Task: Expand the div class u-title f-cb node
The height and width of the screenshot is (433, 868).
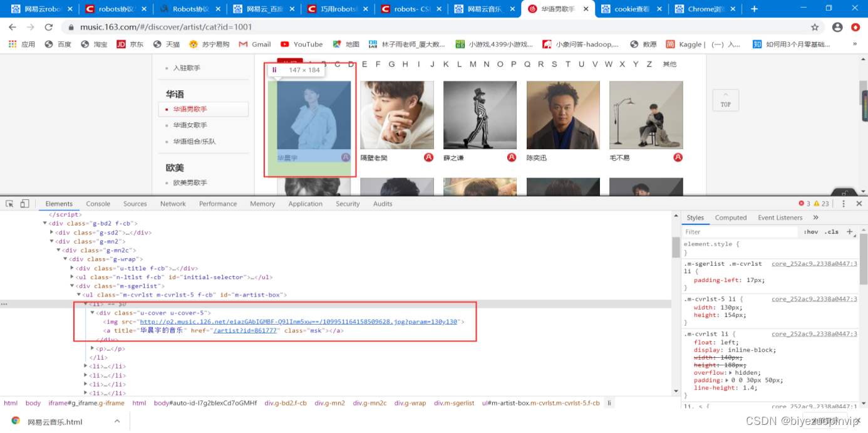Action: click(73, 268)
